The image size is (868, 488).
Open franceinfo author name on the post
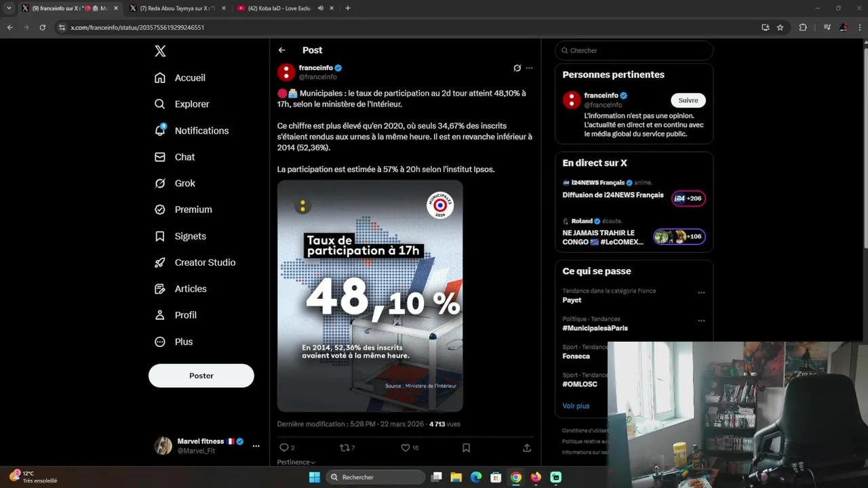point(316,68)
